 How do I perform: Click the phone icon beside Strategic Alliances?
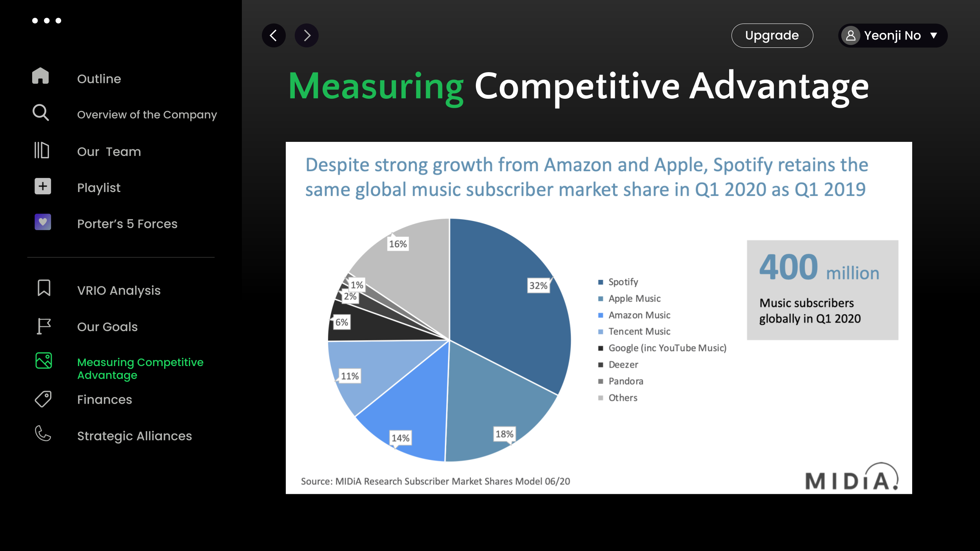tap(43, 433)
